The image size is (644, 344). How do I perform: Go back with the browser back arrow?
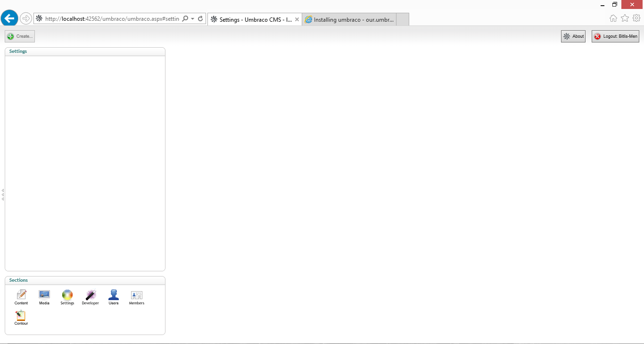click(9, 18)
